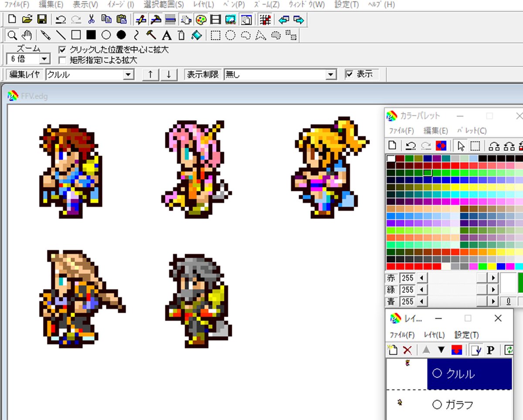Select the filled black ellipse tool
The image size is (523, 420).
coord(121,35)
